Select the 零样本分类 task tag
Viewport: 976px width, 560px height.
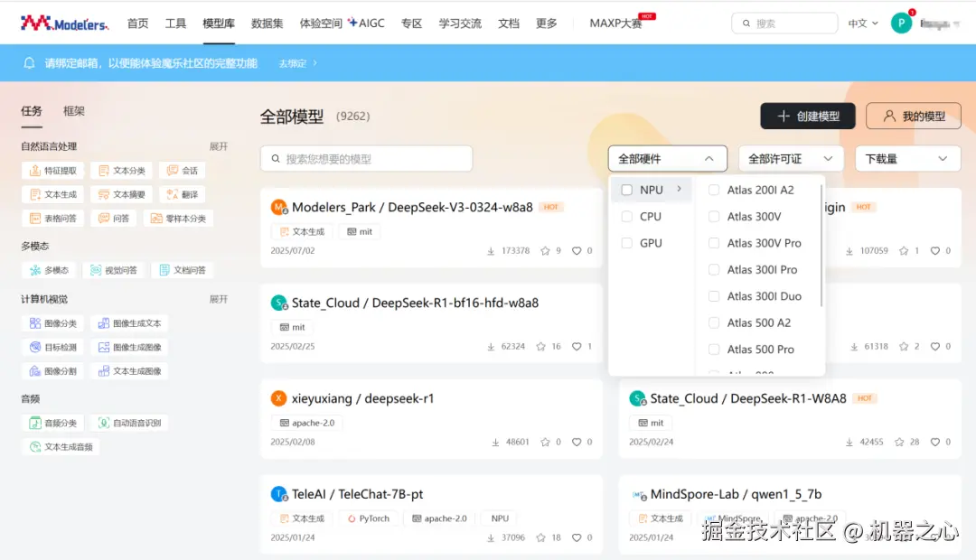(x=179, y=219)
